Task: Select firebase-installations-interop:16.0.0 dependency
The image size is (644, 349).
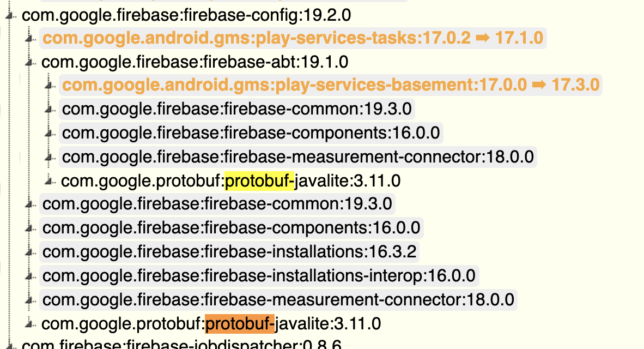Action: coord(256,275)
